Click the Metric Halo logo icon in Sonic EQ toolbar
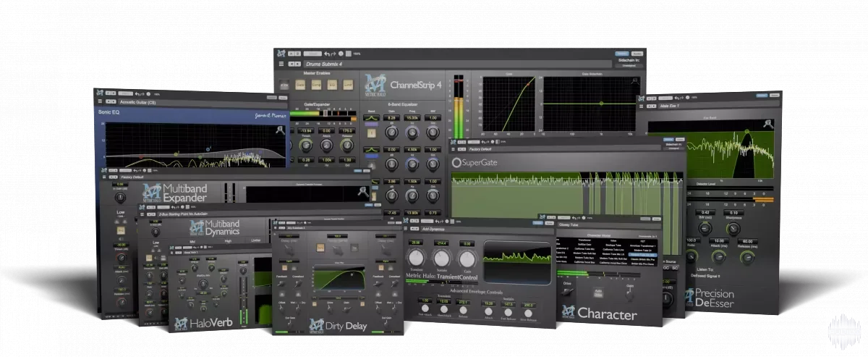The width and height of the screenshot is (868, 357). (x=100, y=93)
